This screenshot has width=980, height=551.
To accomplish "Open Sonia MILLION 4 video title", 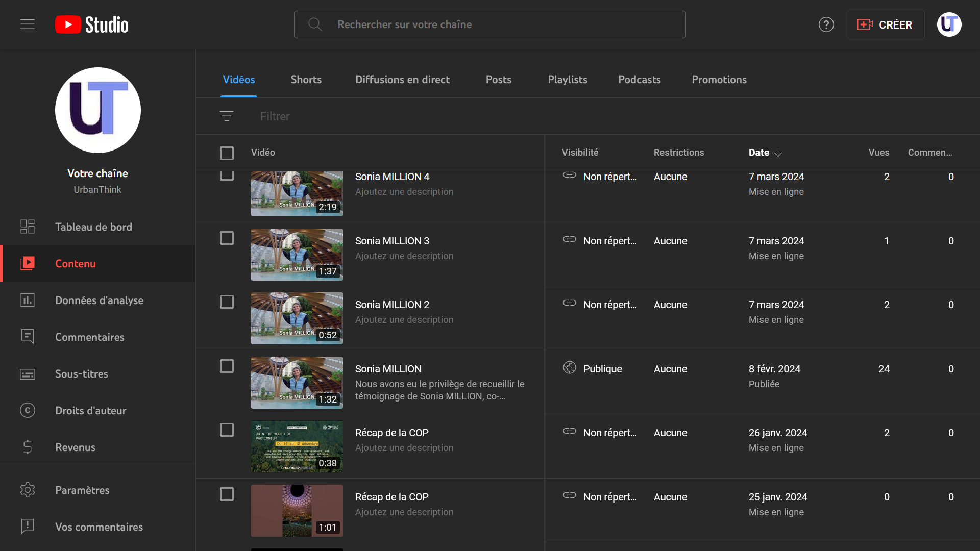I will 392,177.
